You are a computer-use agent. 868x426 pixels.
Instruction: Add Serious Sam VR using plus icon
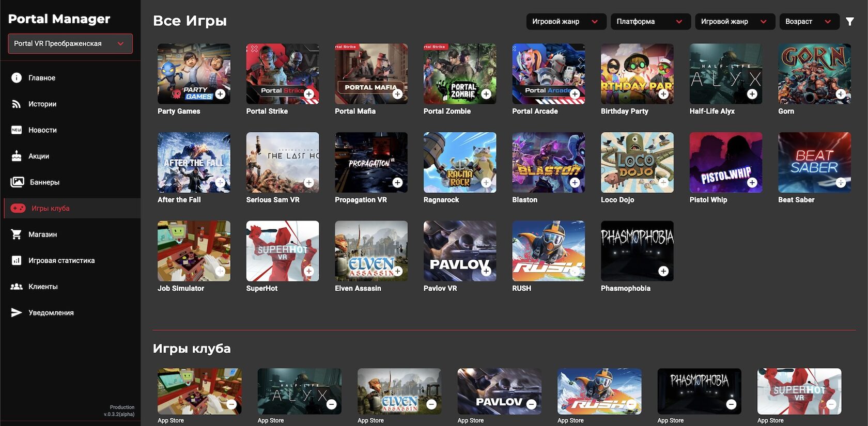tap(309, 182)
